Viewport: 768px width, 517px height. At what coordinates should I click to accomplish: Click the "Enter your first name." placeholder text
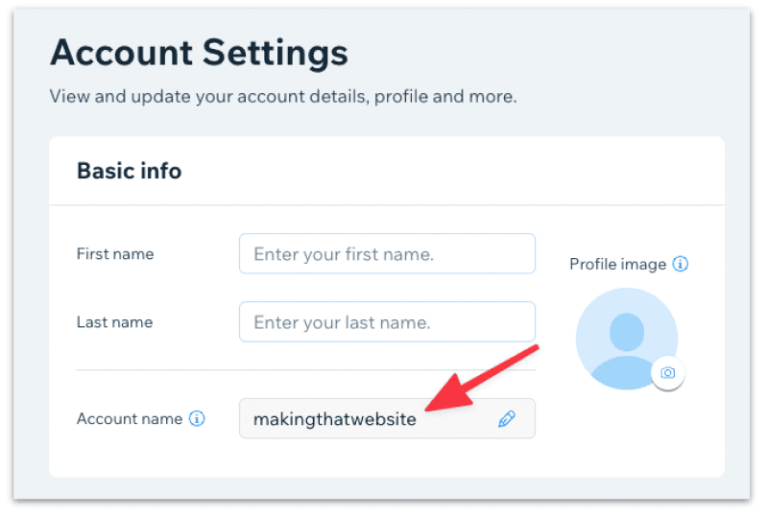[343, 254]
